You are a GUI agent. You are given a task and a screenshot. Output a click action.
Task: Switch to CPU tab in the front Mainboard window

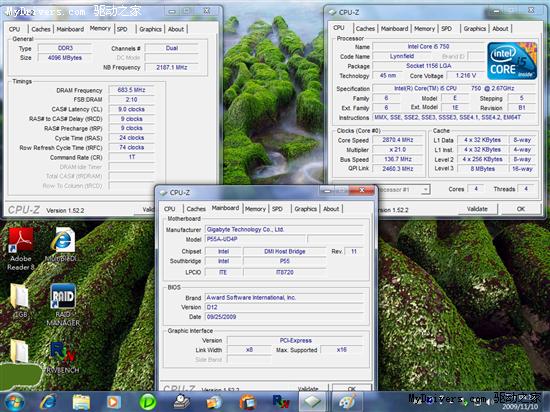(169, 209)
